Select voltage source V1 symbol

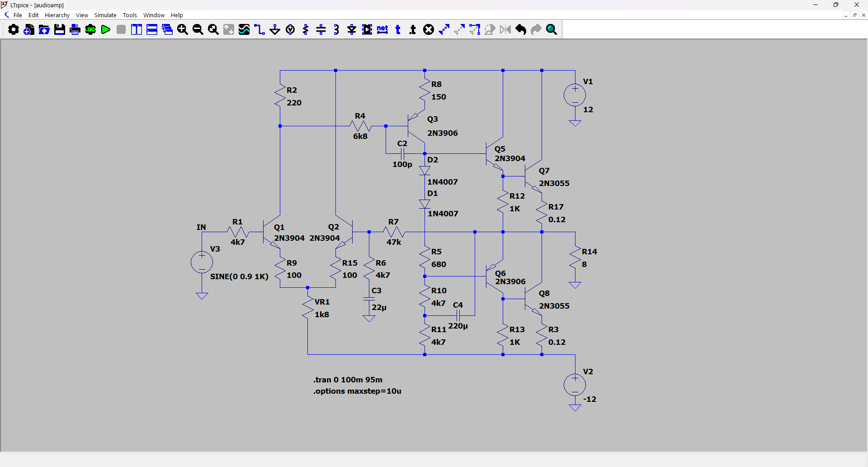click(x=575, y=95)
